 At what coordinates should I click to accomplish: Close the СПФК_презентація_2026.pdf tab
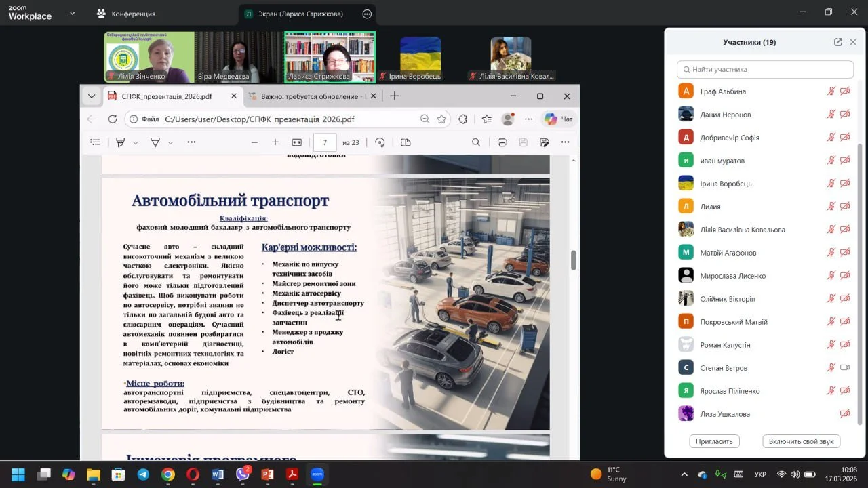[x=235, y=96]
